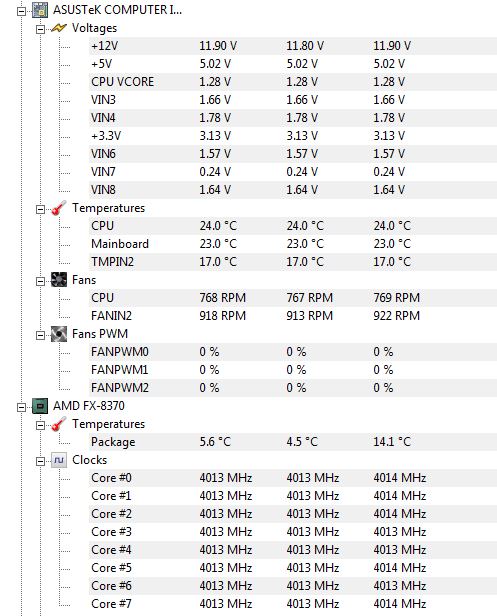Select the FANPWM1 row
The image size is (497, 616).
[293, 370]
